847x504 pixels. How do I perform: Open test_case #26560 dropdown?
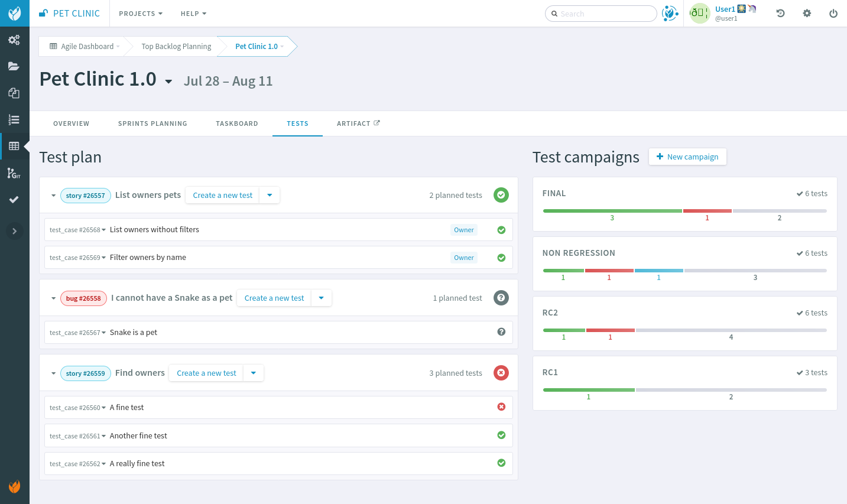[x=78, y=408]
